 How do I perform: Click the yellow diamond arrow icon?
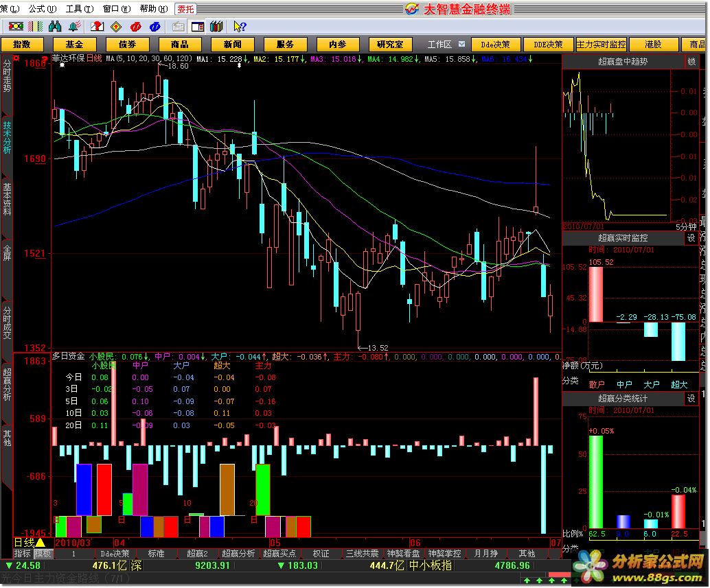(x=116, y=27)
